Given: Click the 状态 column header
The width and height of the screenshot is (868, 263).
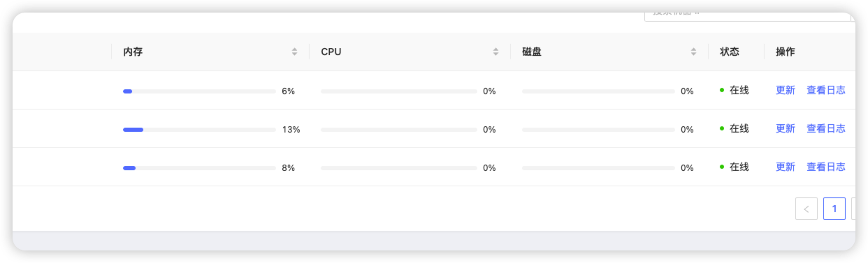Looking at the screenshot, I should pyautogui.click(x=730, y=52).
